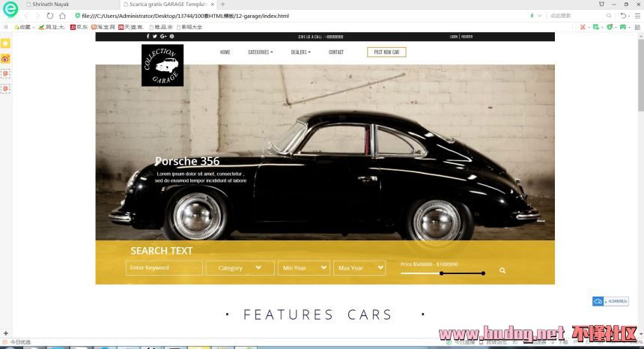The image size is (644, 349).
Task: Click the Porsche 356 slide title
Action: (187, 161)
